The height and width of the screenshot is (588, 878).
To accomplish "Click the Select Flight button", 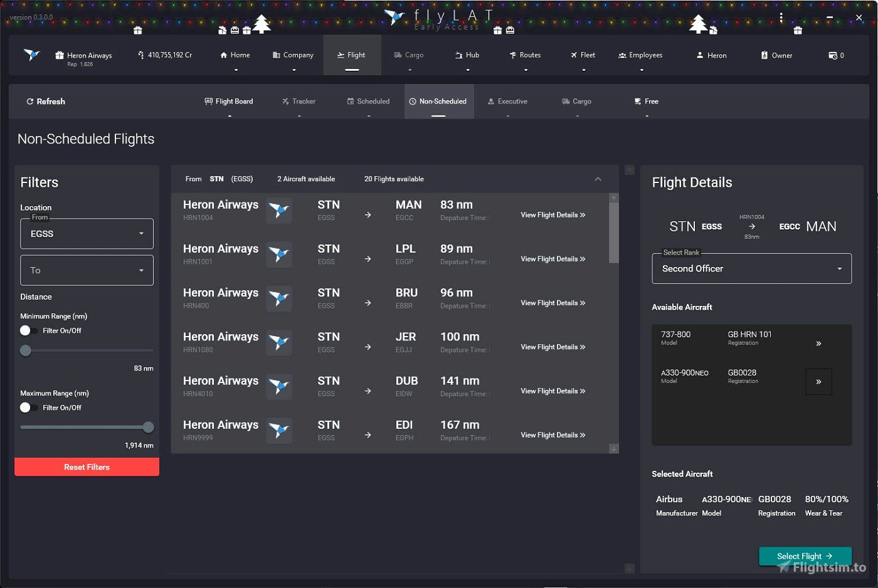I will tap(805, 556).
